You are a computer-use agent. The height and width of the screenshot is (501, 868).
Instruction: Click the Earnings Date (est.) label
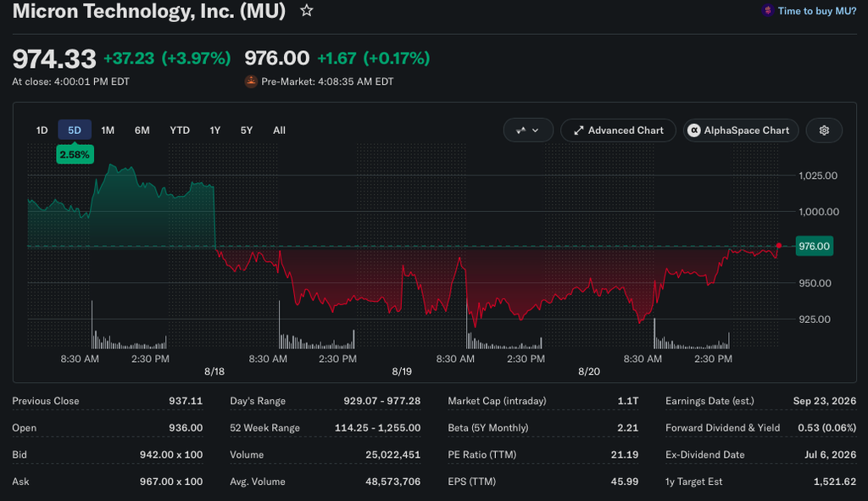tap(709, 401)
